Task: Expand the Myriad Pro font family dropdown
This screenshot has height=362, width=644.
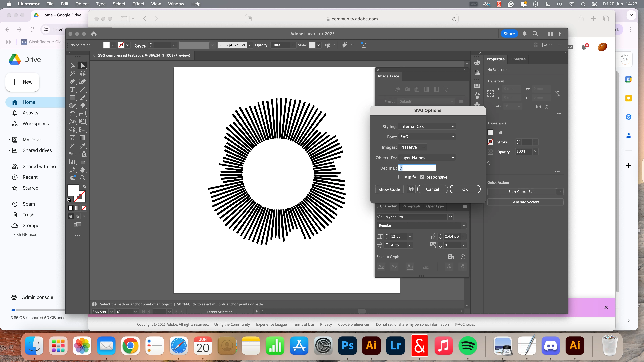Action: pos(450,217)
